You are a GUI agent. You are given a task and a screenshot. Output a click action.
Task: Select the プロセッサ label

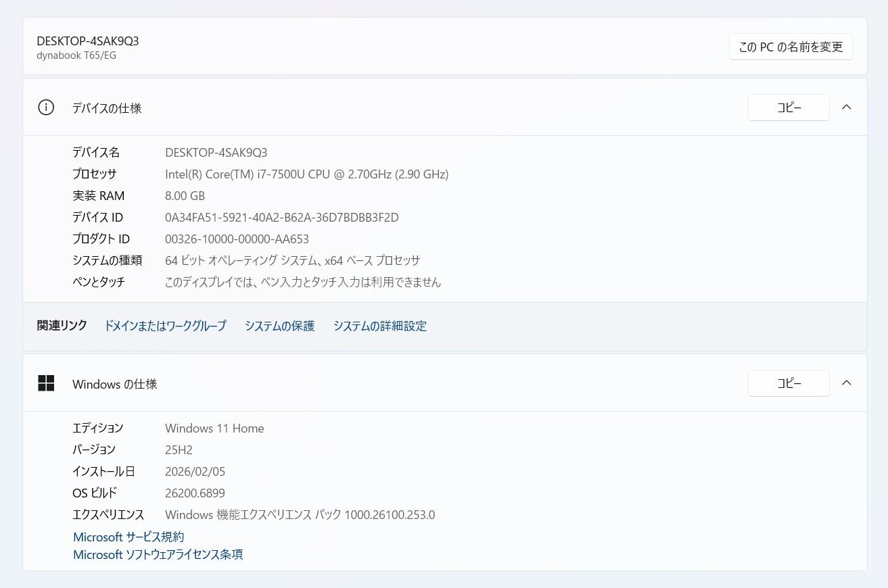(94, 174)
